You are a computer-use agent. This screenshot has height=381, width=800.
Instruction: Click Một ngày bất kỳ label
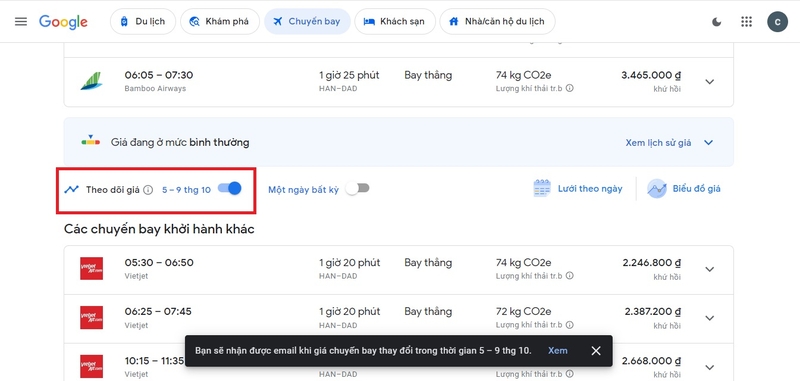click(304, 190)
